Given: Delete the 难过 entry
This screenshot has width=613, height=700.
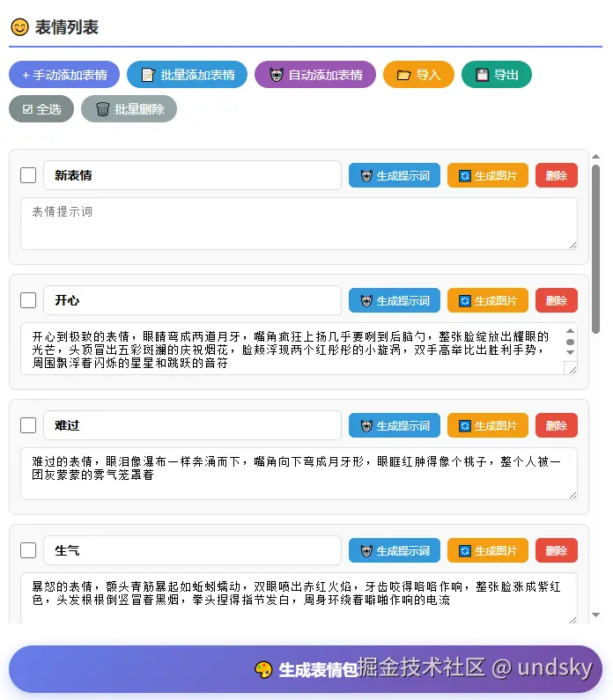Looking at the screenshot, I should click(x=557, y=425).
